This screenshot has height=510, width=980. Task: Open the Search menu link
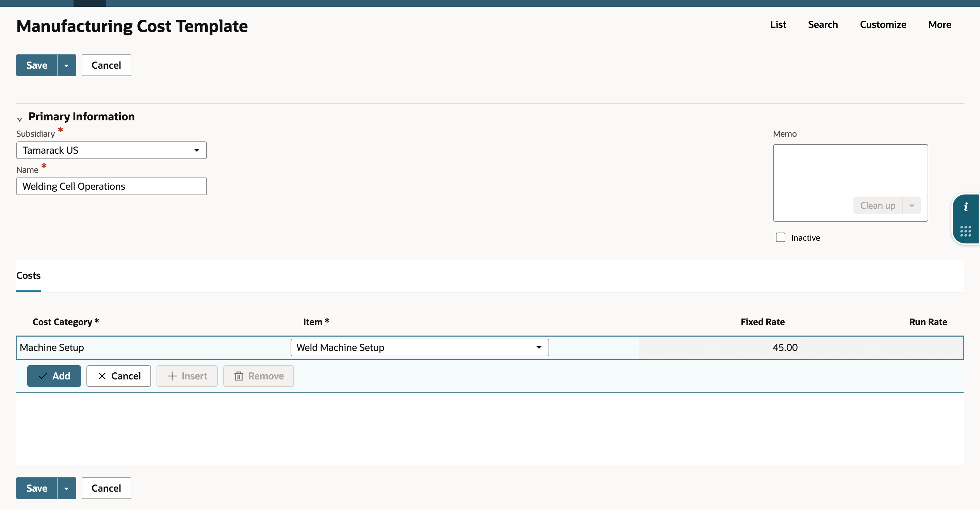822,25
